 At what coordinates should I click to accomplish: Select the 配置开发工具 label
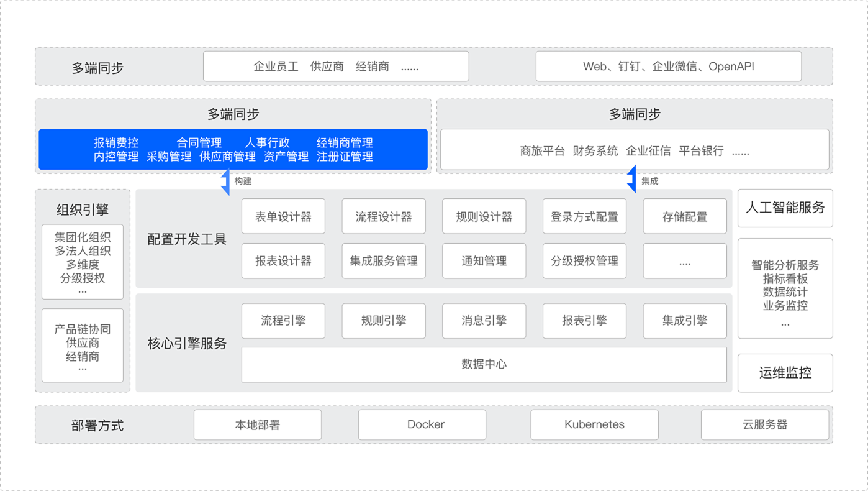[187, 239]
